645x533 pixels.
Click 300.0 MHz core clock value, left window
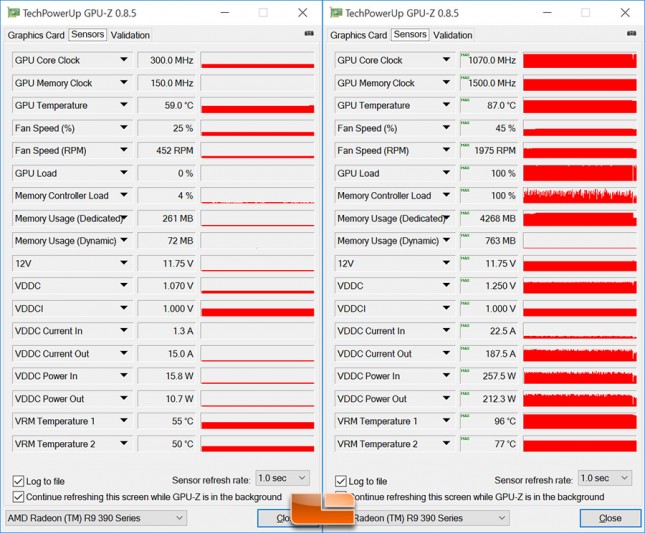tap(167, 60)
